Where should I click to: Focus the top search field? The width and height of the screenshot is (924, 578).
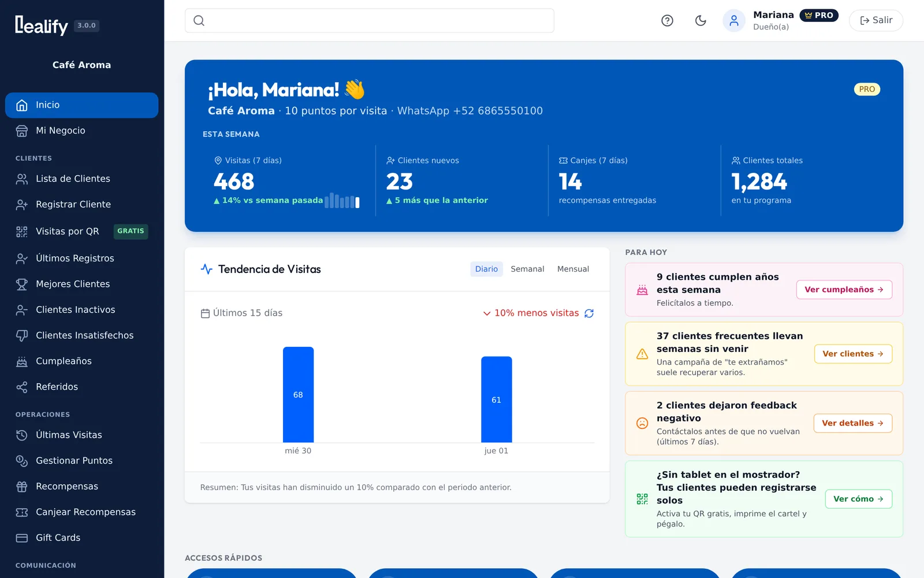pyautogui.click(x=370, y=21)
